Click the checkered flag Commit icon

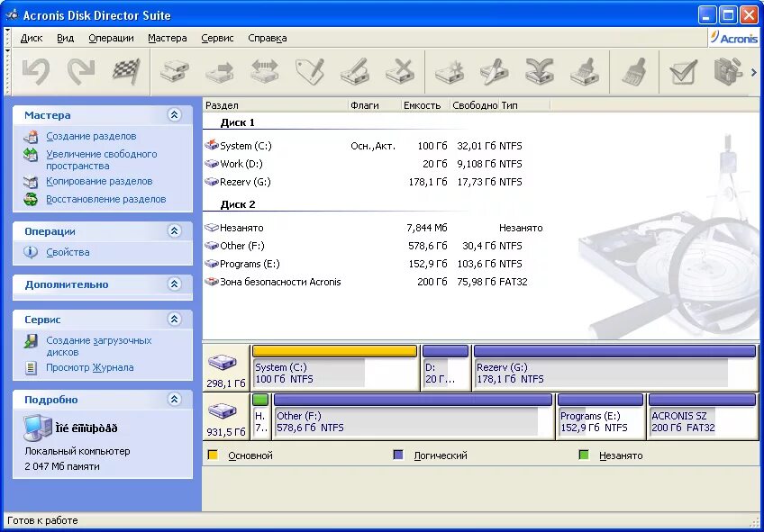(126, 72)
